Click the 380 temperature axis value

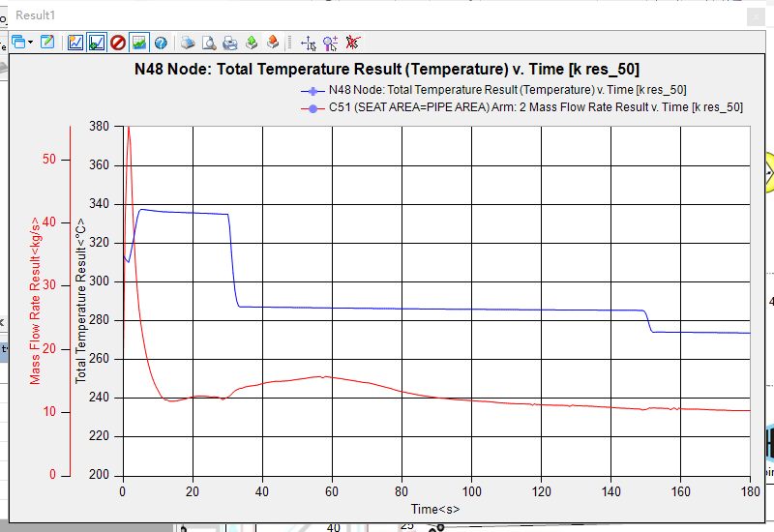pyautogui.click(x=100, y=127)
